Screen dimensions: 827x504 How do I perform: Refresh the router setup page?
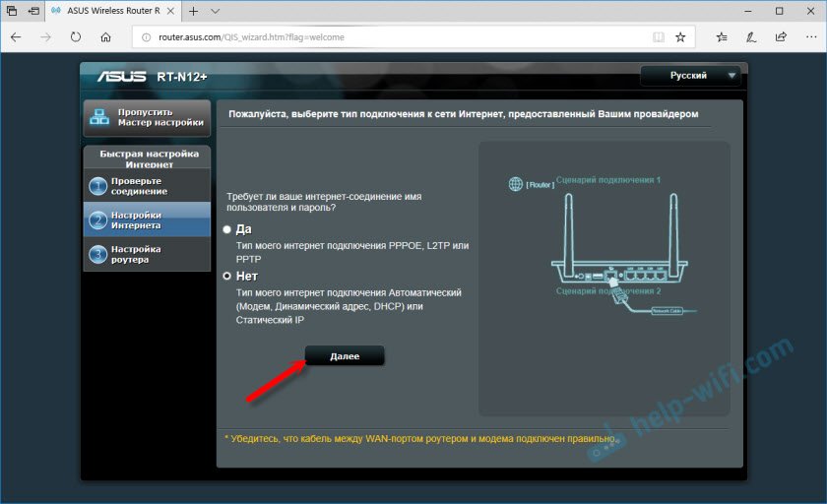click(76, 37)
